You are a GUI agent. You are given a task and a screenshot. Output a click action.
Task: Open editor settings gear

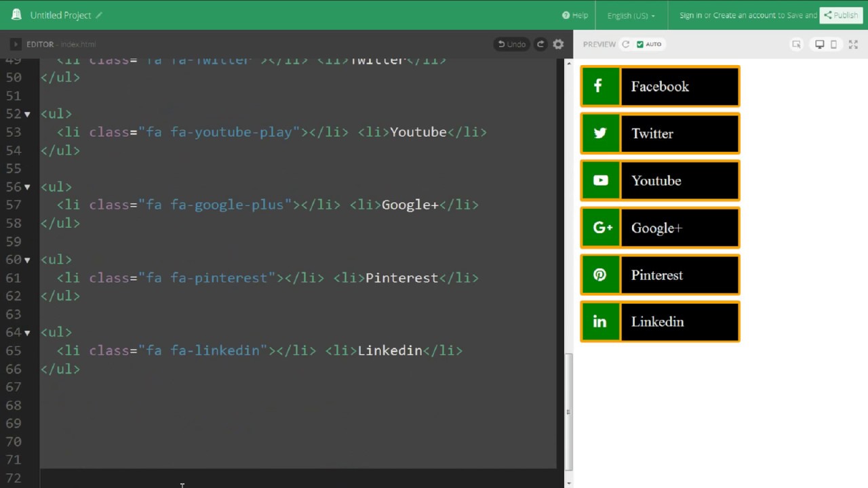(x=558, y=44)
